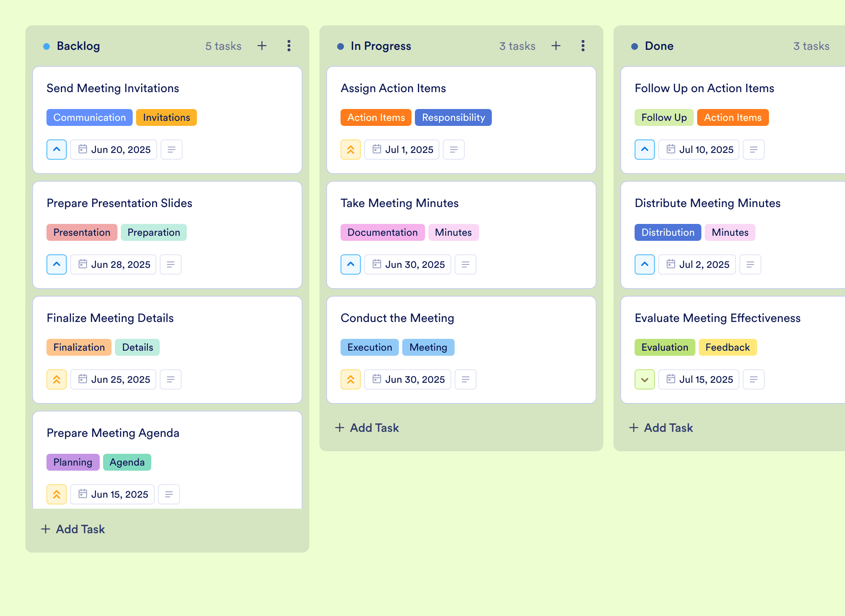Image resolution: width=845 pixels, height=616 pixels.
Task: Open description icon on Conduct the Meeting
Action: (x=466, y=379)
